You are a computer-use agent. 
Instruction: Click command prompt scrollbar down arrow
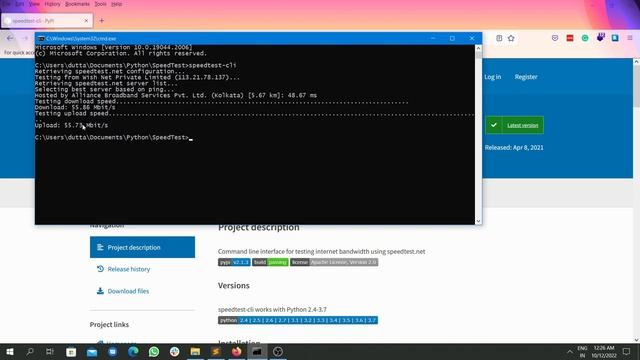click(478, 221)
